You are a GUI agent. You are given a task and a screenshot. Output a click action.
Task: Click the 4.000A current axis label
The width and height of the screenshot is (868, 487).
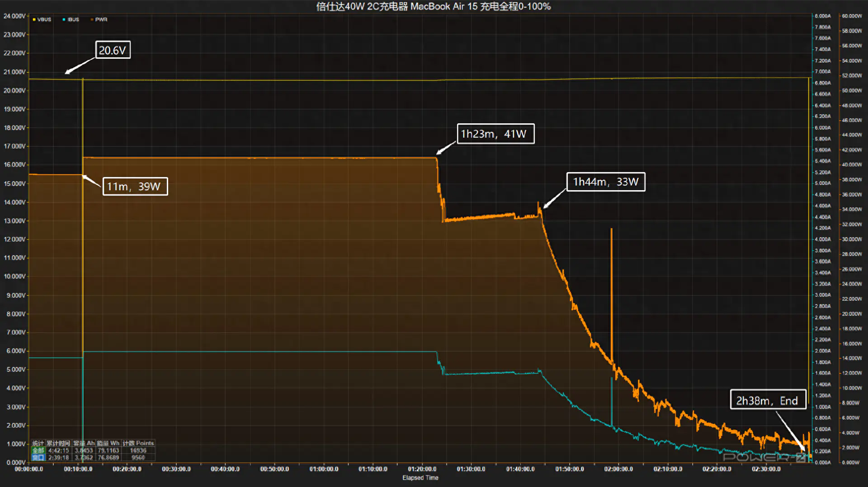pos(822,239)
